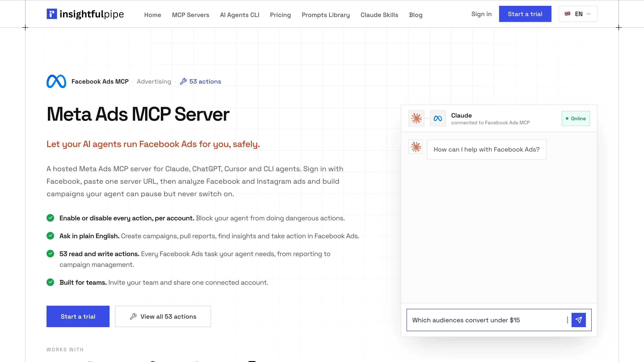Click the Online status badge
The width and height of the screenshot is (644, 362).
(576, 118)
